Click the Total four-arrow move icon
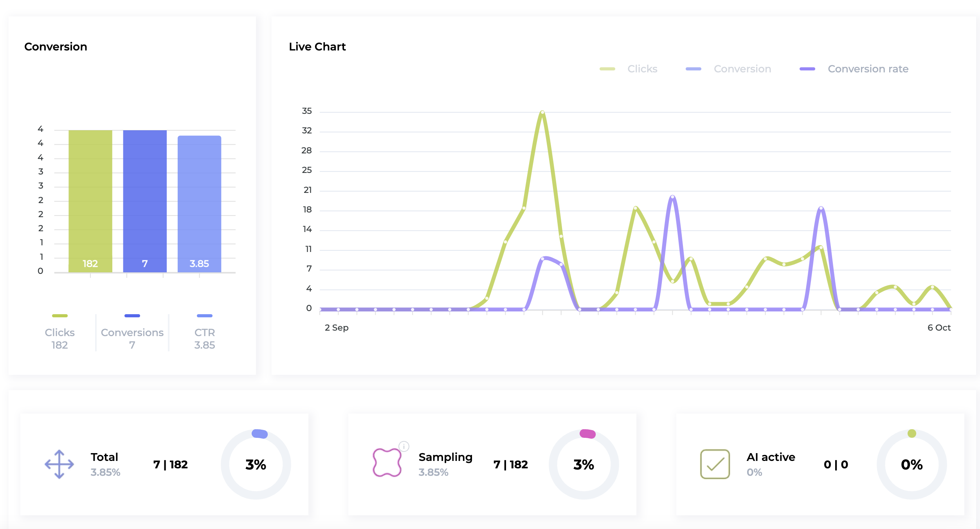 click(59, 464)
